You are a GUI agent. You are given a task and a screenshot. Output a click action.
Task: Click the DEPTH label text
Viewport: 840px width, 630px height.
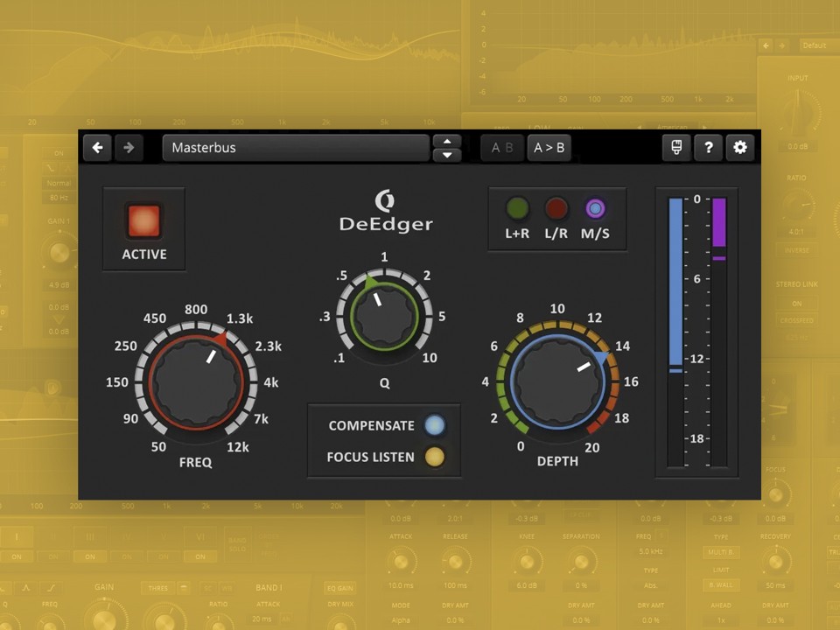pyautogui.click(x=557, y=461)
